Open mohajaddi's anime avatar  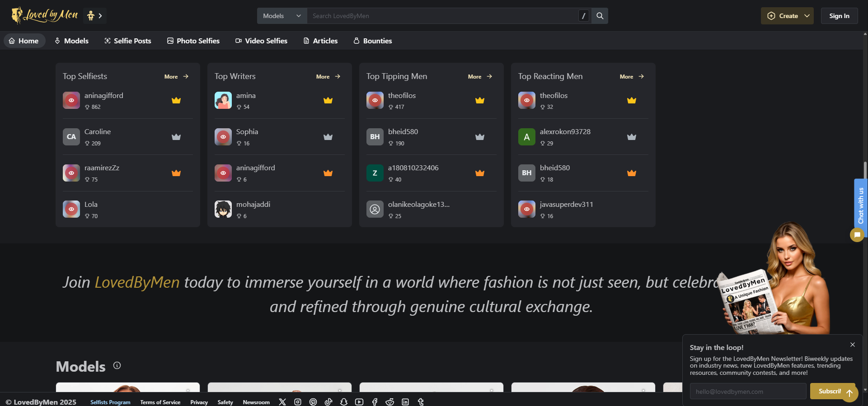click(x=223, y=209)
